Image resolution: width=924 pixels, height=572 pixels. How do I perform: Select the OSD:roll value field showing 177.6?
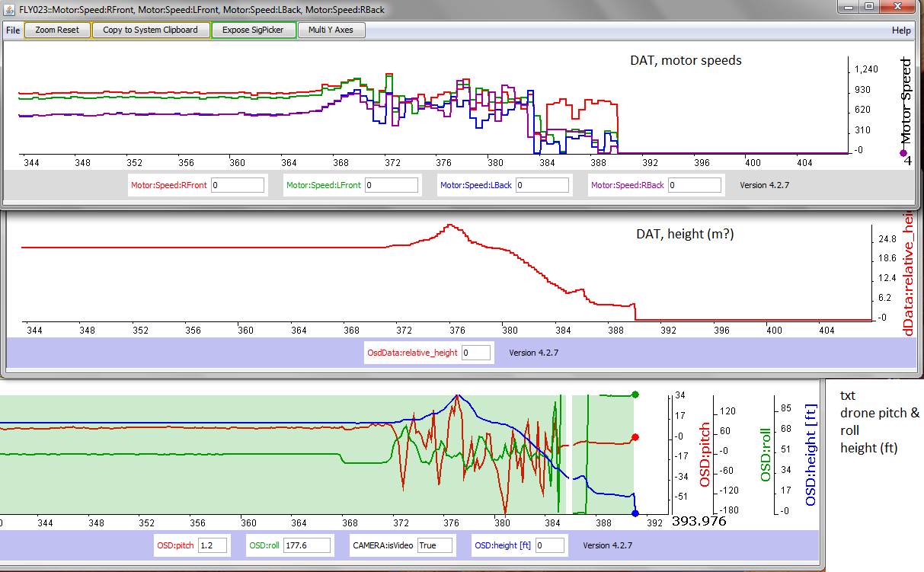pos(309,545)
